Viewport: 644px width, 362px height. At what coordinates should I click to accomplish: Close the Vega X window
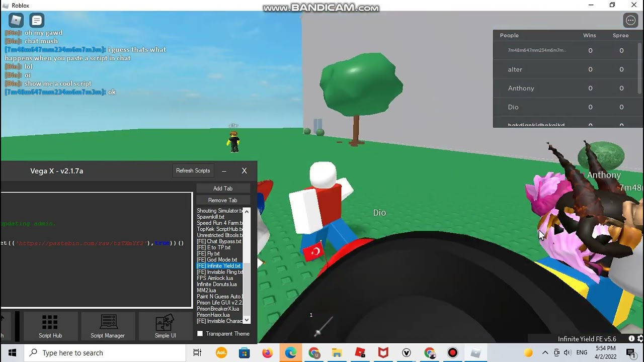[245, 171]
